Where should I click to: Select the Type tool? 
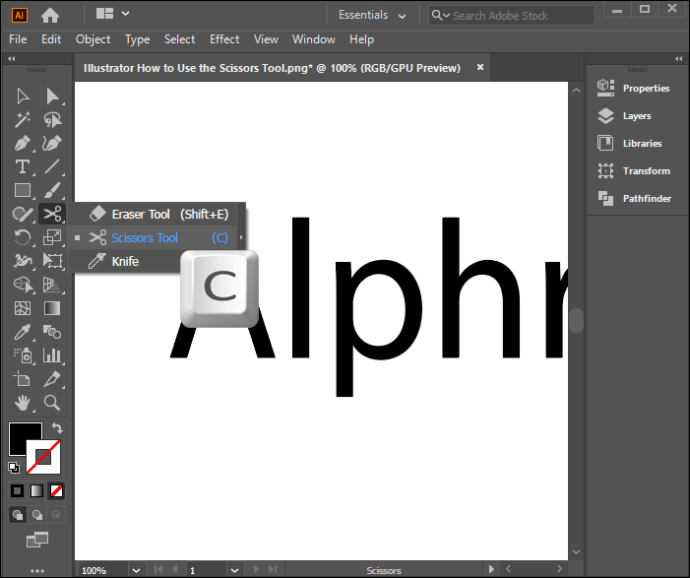pos(22,167)
